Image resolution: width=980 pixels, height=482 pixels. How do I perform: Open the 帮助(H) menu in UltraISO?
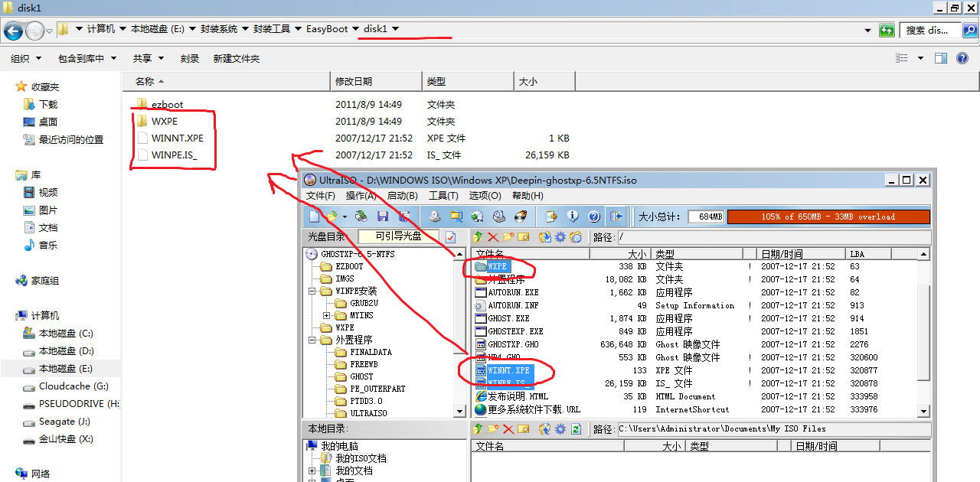coord(528,196)
